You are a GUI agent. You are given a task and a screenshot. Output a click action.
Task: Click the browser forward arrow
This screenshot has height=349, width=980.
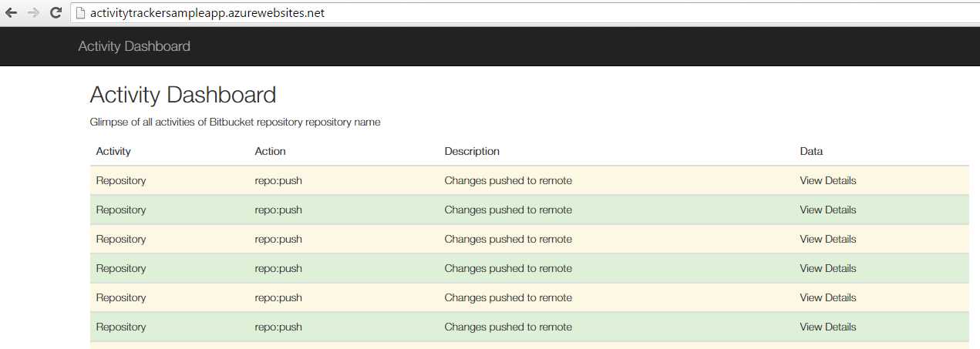point(33,12)
